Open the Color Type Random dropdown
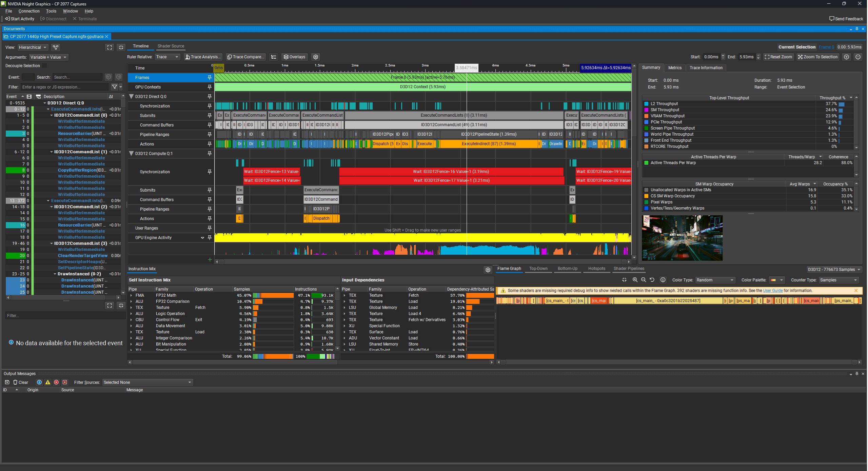This screenshot has width=868, height=471. pos(715,280)
